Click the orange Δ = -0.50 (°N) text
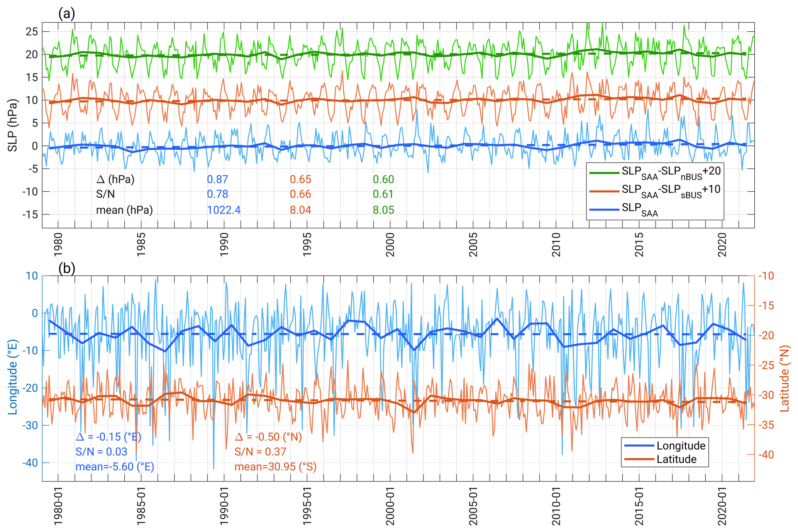 coord(268,437)
